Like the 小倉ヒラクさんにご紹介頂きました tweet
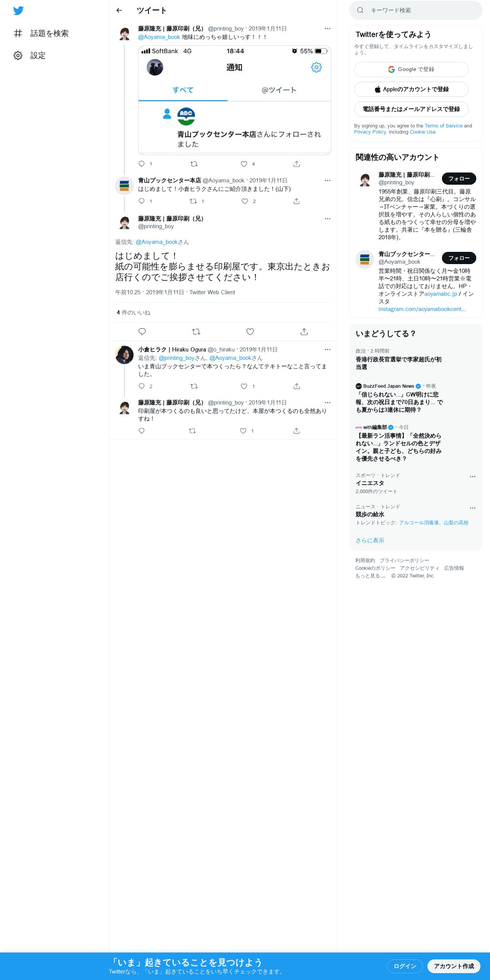 [245, 201]
